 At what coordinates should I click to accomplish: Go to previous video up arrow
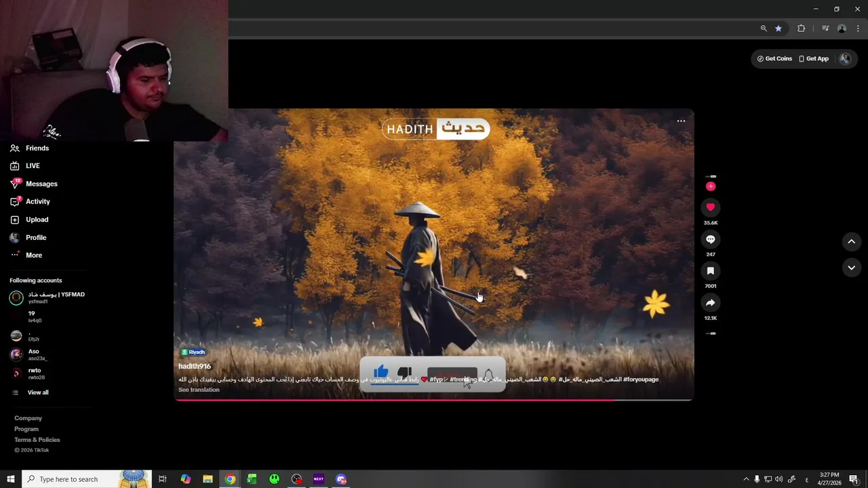[x=851, y=241]
